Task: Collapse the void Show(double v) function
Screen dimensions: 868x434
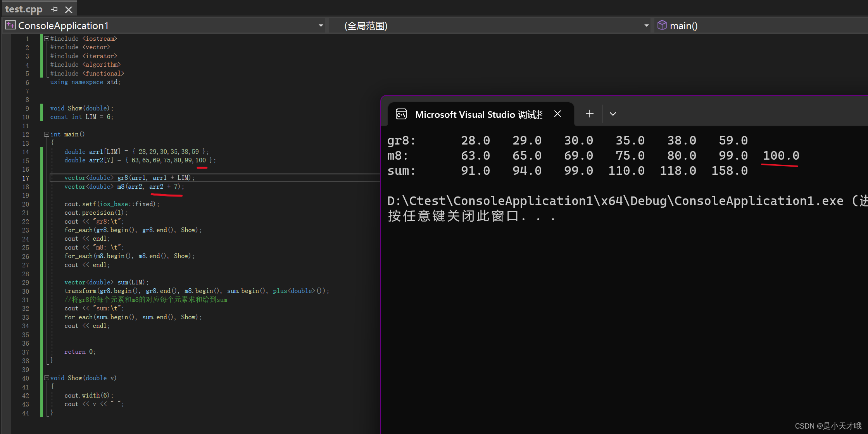Action: tap(47, 378)
